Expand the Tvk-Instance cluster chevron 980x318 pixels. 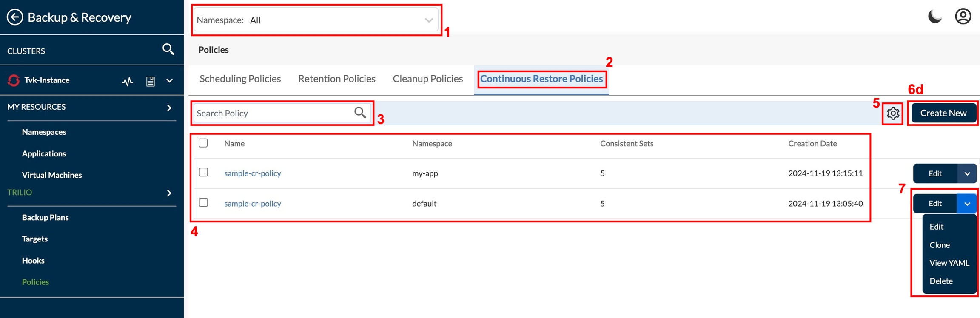pos(169,80)
